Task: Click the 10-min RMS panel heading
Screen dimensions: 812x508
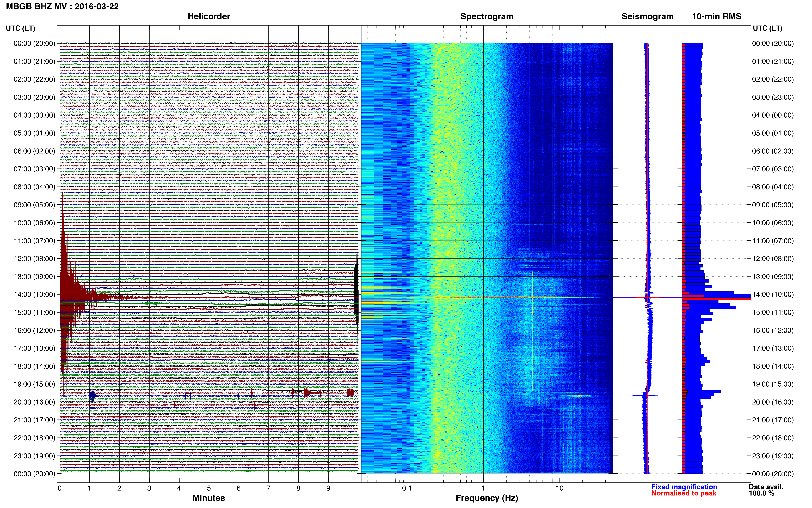Action: 717,16
